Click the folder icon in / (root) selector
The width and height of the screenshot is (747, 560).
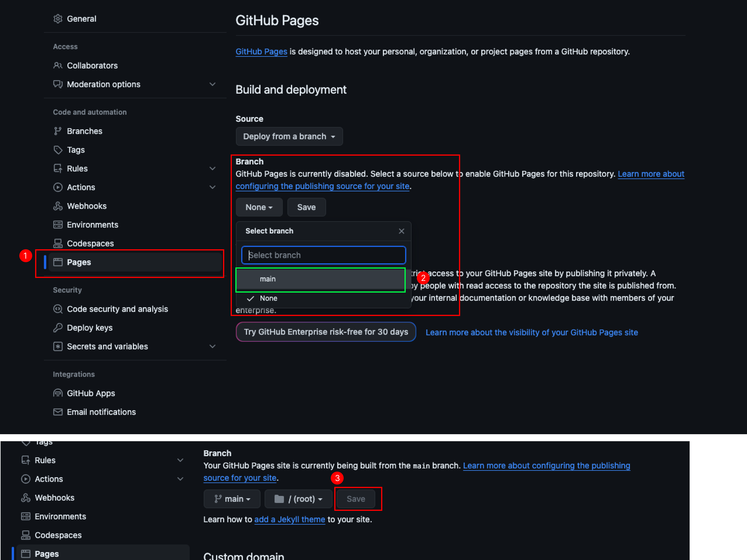click(279, 499)
